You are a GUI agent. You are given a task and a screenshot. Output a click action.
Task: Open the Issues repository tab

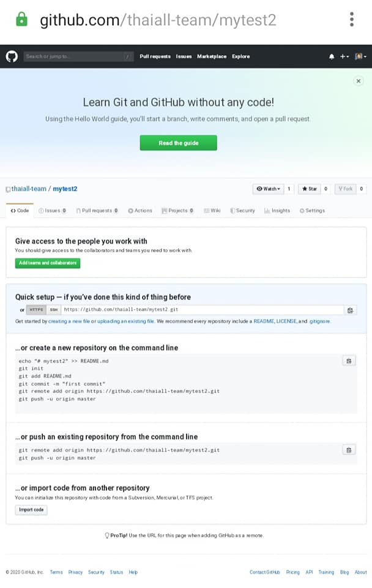point(53,211)
